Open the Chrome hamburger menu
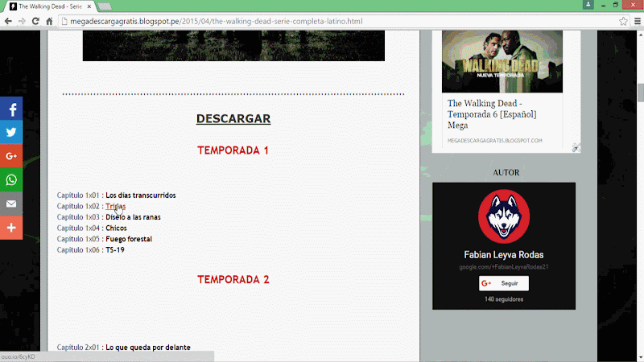Image resolution: width=644 pixels, height=362 pixels. click(x=636, y=21)
